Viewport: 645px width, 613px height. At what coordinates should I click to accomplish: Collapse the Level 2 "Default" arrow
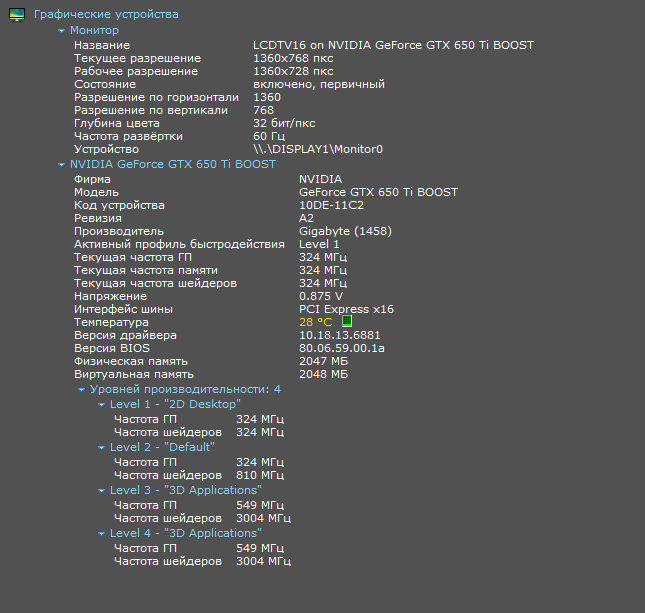pyautogui.click(x=101, y=447)
